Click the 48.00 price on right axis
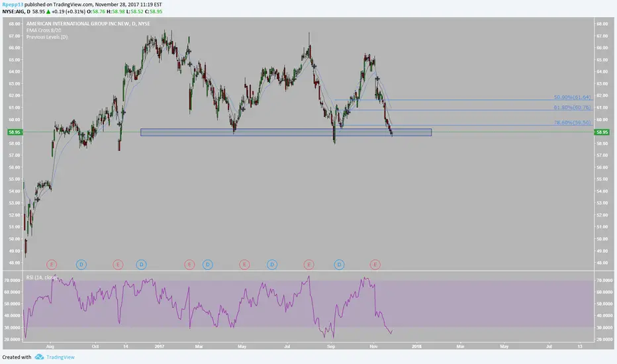Viewport: 617px width, 364px height. (x=602, y=263)
